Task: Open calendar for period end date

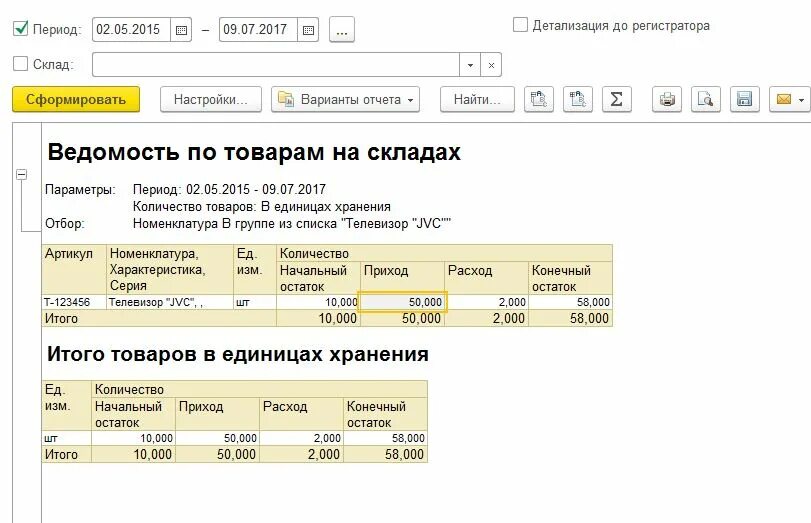Action: click(308, 30)
